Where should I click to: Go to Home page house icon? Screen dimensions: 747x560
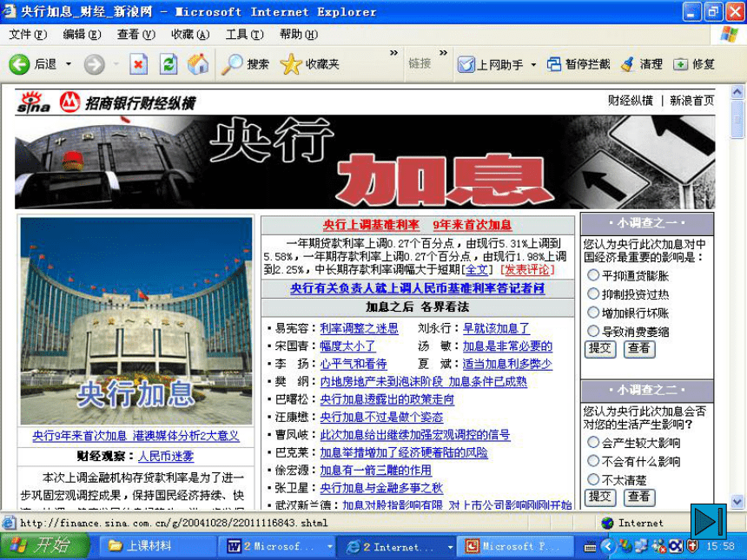(x=198, y=63)
